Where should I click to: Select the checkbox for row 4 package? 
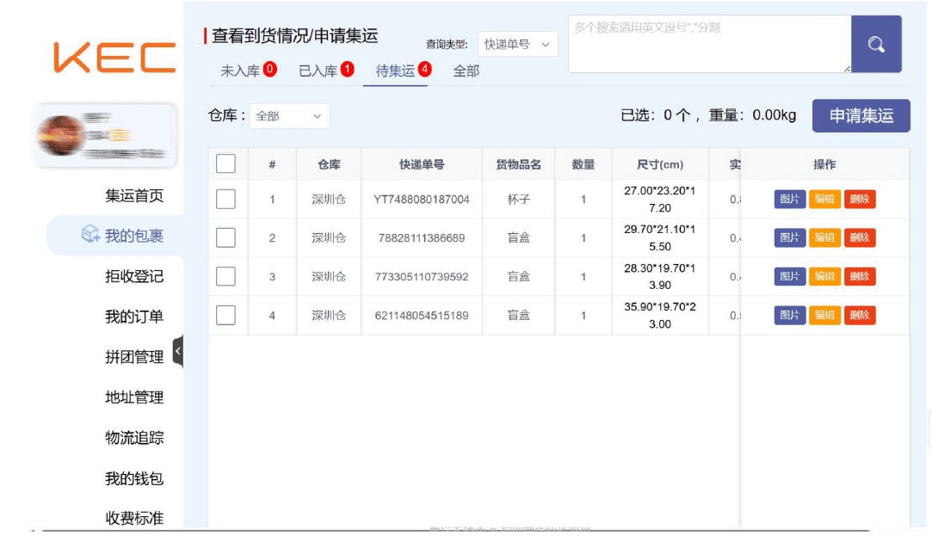225,315
